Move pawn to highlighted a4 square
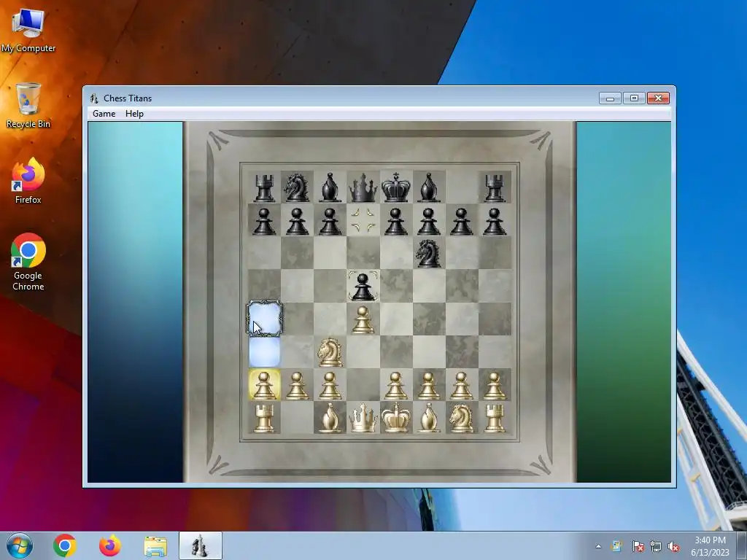The height and width of the screenshot is (560, 747). tap(264, 319)
